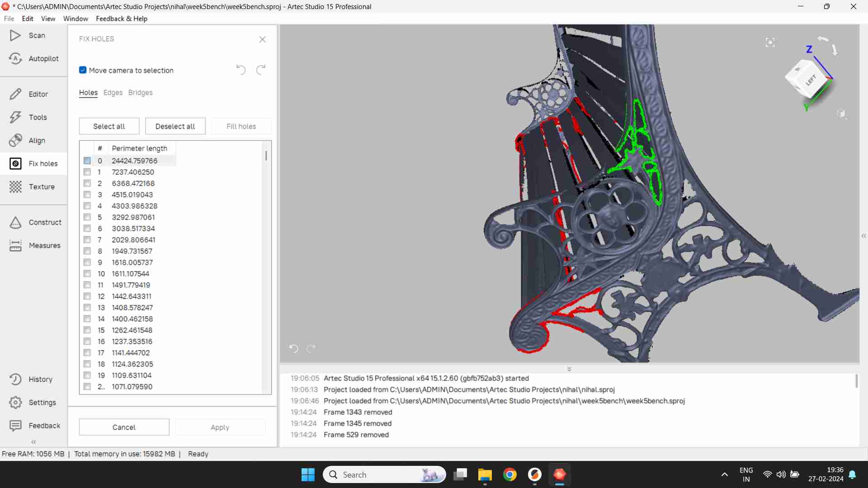The image size is (868, 488).
Task: Click the Deselect all button
Action: (x=175, y=126)
